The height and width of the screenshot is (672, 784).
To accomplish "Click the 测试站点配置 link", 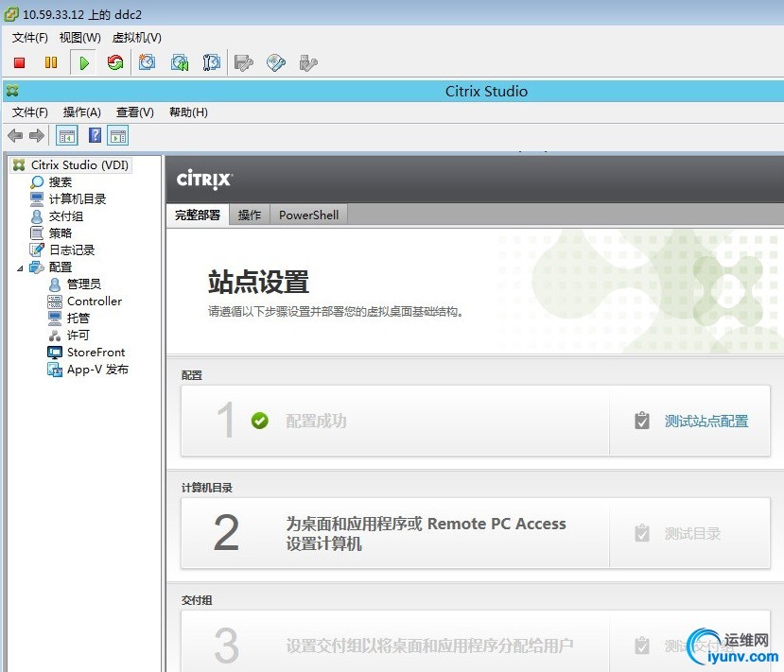I will click(x=706, y=422).
